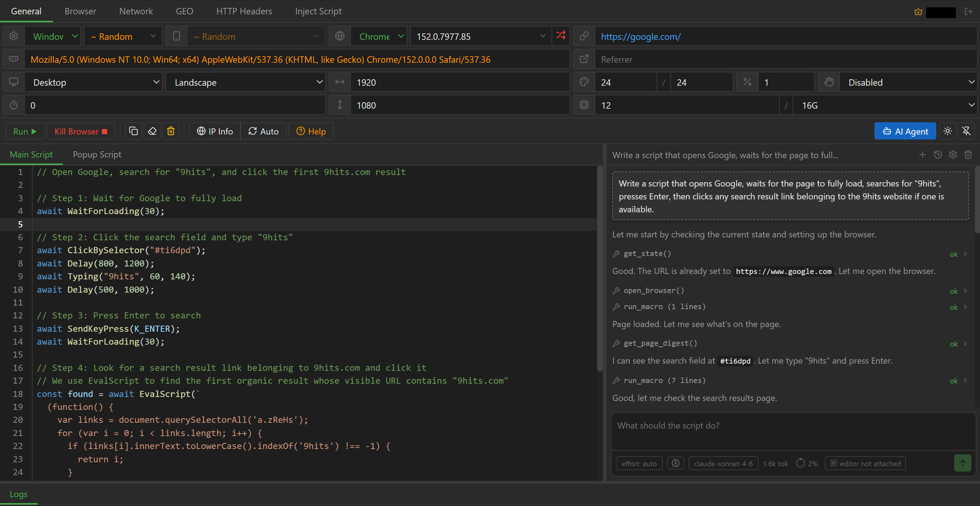Toggle thinking mode with the brain icon
The width and height of the screenshot is (980, 506).
676,463
